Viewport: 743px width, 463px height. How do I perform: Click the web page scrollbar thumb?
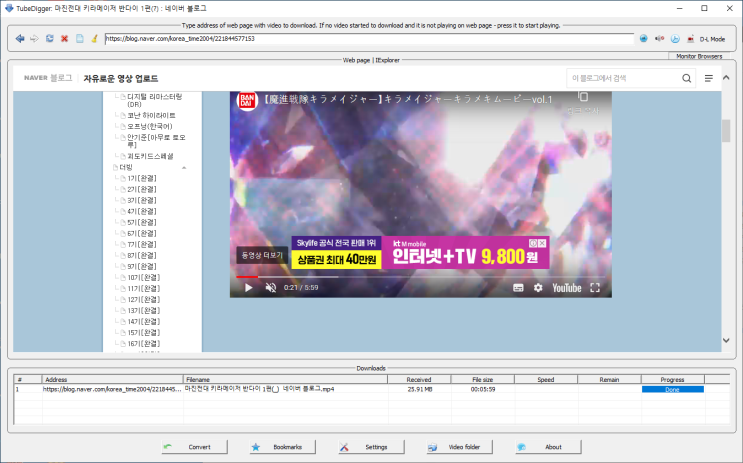pyautogui.click(x=726, y=131)
